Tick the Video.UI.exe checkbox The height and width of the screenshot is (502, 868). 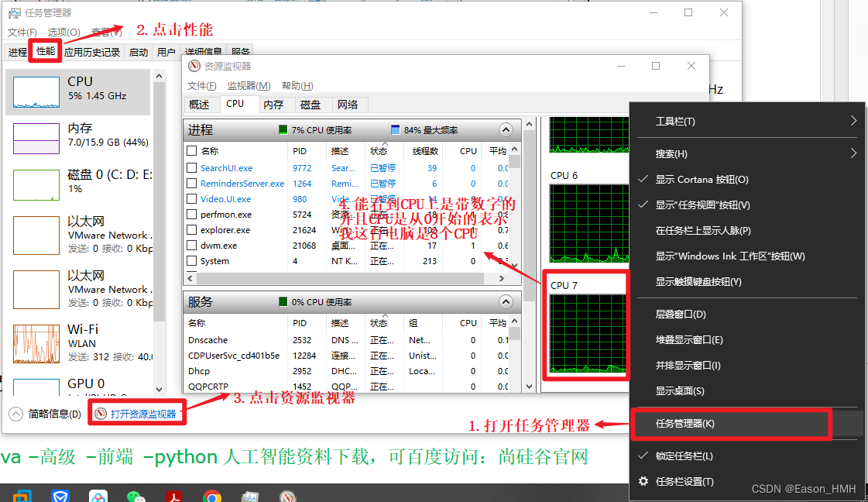point(191,199)
